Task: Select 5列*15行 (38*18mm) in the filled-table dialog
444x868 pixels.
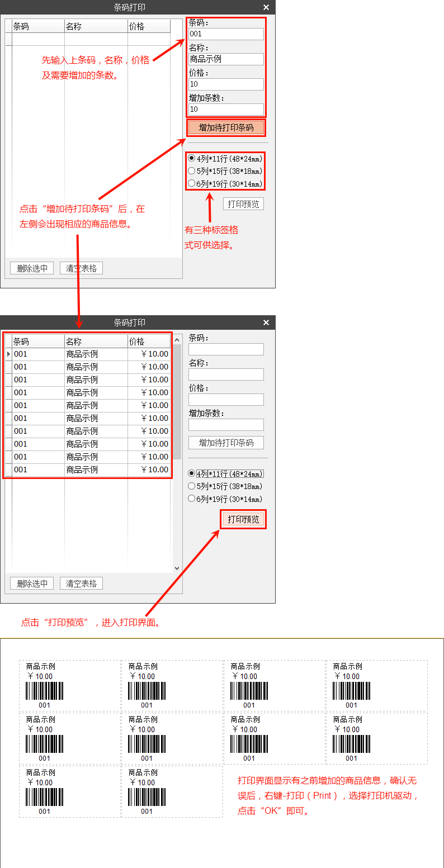Action: coord(225,486)
